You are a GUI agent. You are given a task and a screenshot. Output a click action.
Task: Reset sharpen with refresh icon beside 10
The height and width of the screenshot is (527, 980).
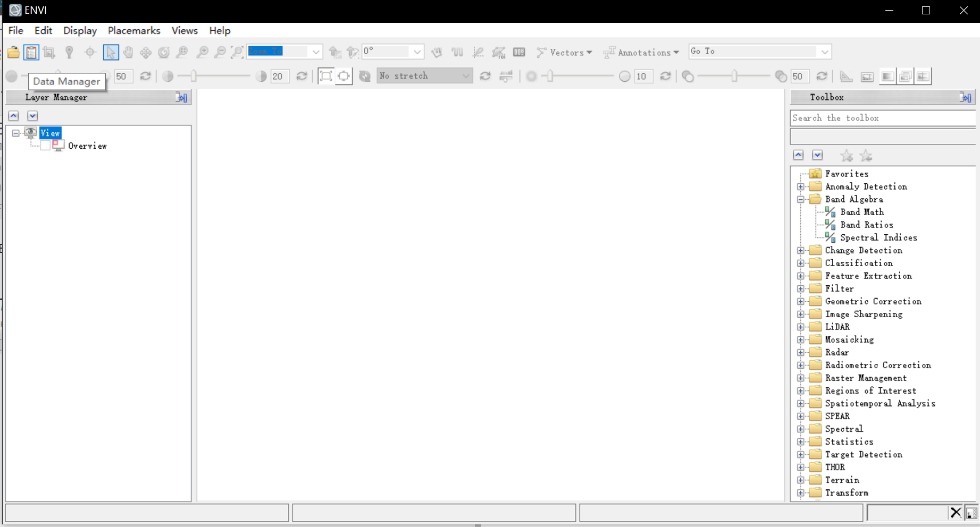(665, 76)
